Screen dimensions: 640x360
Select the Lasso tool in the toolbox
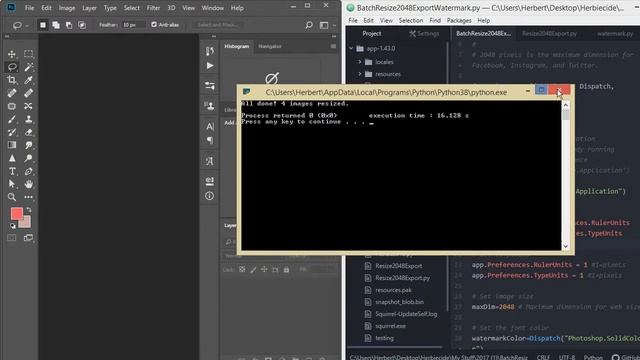12,67
